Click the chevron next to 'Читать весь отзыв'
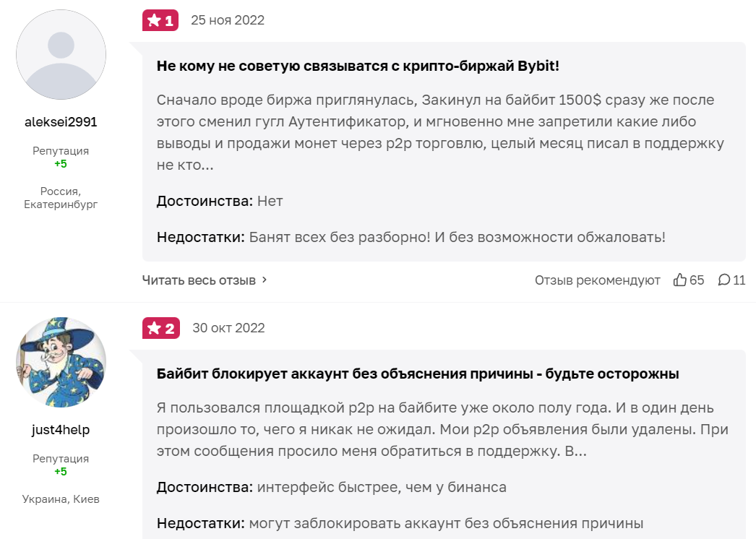 tap(265, 280)
